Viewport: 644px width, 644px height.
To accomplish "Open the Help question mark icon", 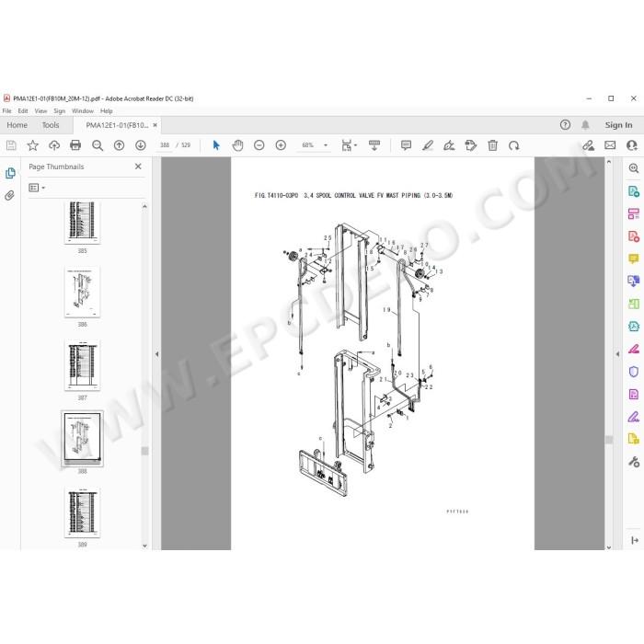I will pos(565,125).
